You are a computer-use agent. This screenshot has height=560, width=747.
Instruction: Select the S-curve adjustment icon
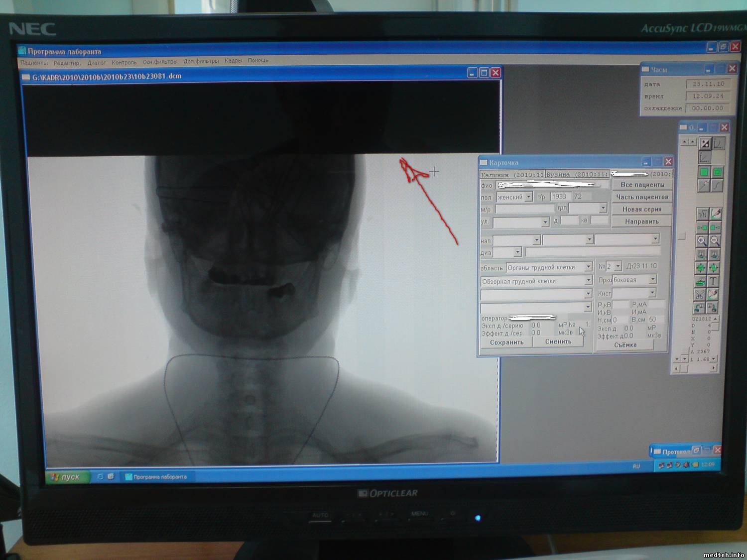click(x=717, y=186)
